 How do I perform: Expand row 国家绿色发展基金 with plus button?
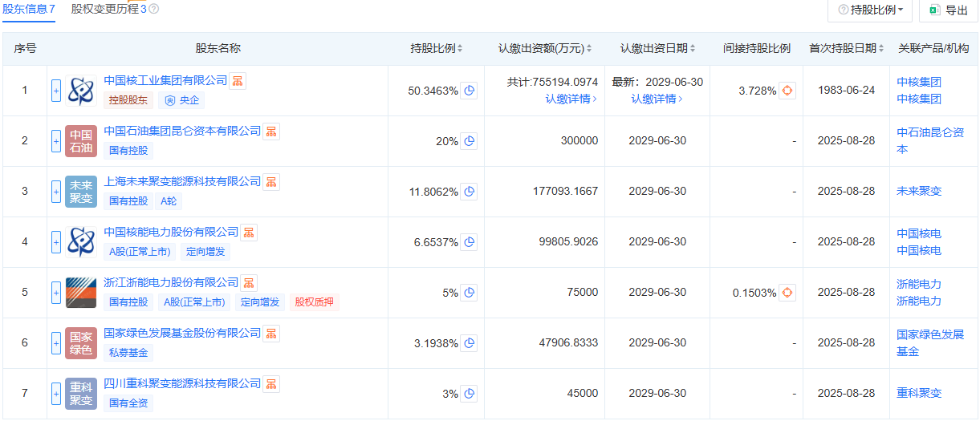coord(56,343)
